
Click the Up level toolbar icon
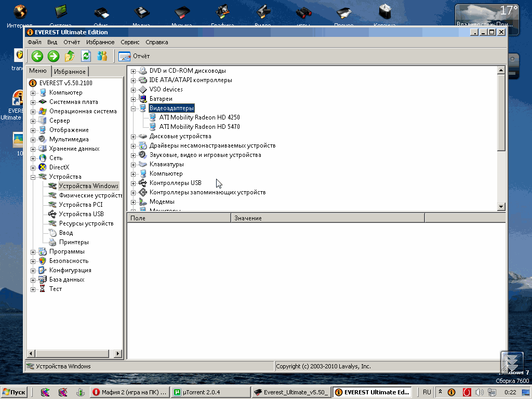pyautogui.click(x=70, y=56)
